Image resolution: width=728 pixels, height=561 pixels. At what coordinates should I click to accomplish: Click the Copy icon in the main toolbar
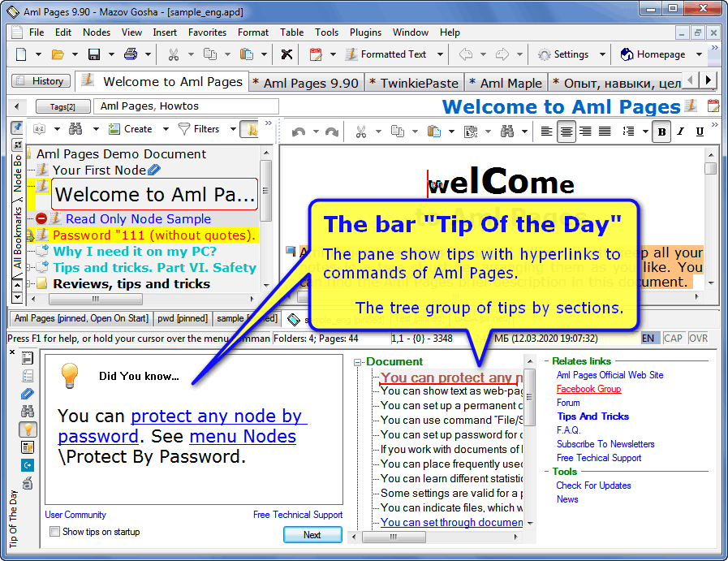[x=210, y=54]
